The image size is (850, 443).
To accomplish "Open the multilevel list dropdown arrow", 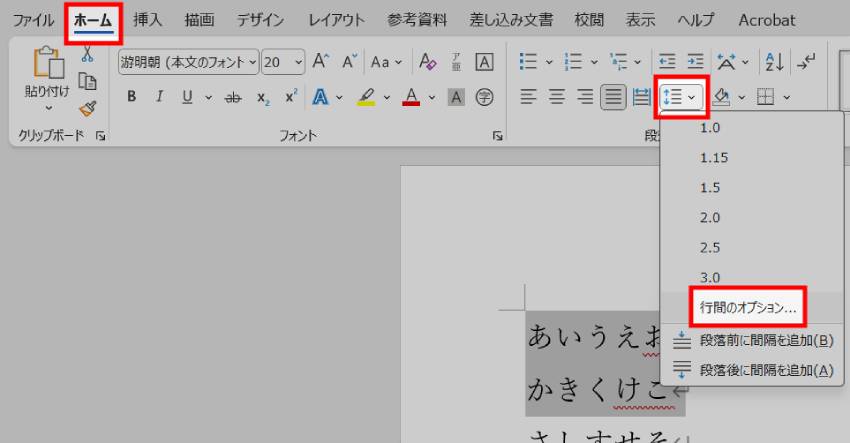I will [x=638, y=62].
